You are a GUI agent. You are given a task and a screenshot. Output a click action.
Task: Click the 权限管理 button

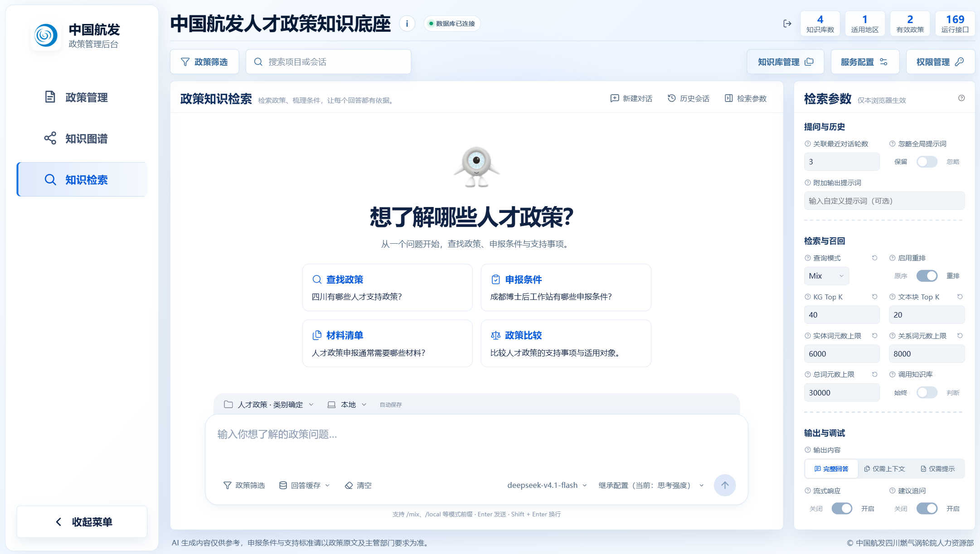(x=940, y=62)
